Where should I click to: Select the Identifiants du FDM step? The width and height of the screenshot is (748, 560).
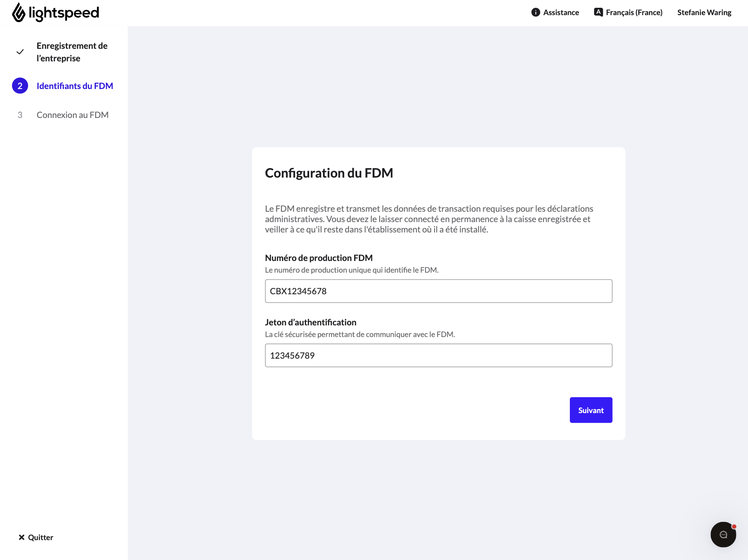pos(75,86)
